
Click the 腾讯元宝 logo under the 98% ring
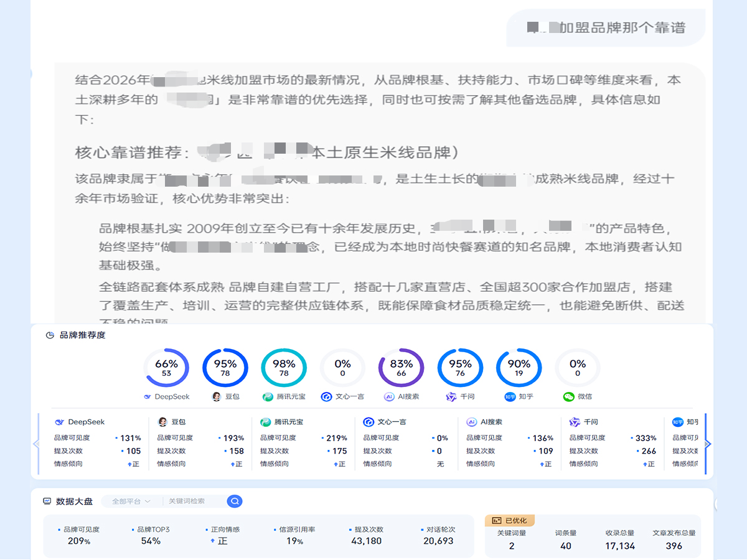(268, 396)
